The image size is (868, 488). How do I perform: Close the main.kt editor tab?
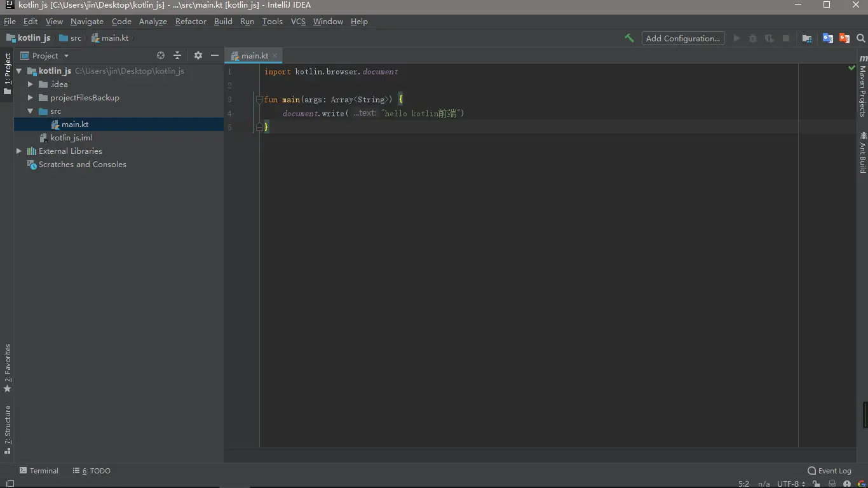[275, 56]
